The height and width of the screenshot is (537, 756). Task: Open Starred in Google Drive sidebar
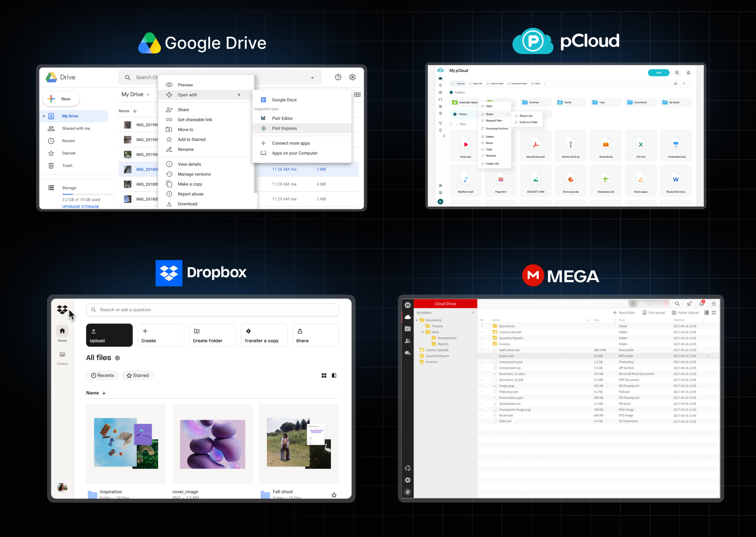click(69, 153)
